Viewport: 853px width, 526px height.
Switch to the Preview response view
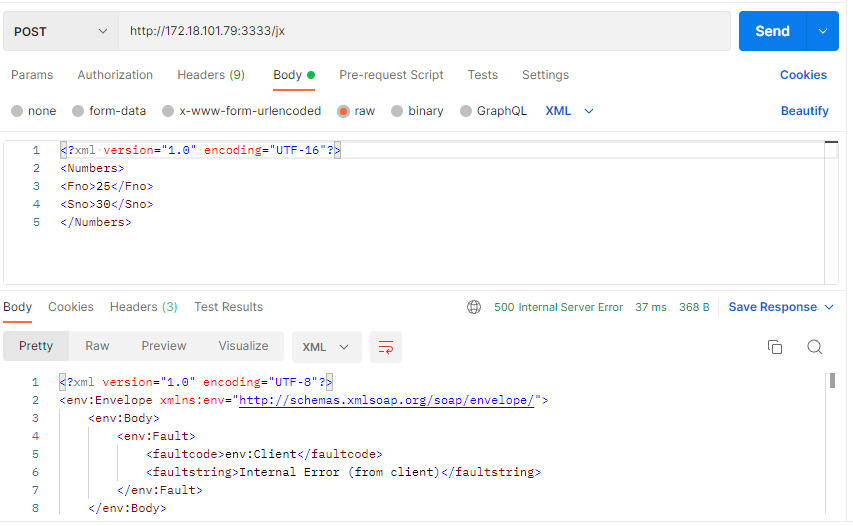tap(164, 346)
